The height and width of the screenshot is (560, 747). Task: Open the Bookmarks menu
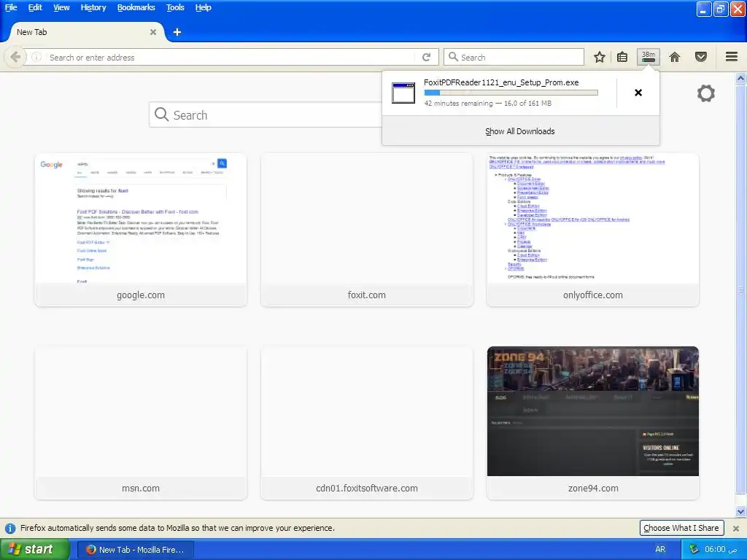(136, 7)
